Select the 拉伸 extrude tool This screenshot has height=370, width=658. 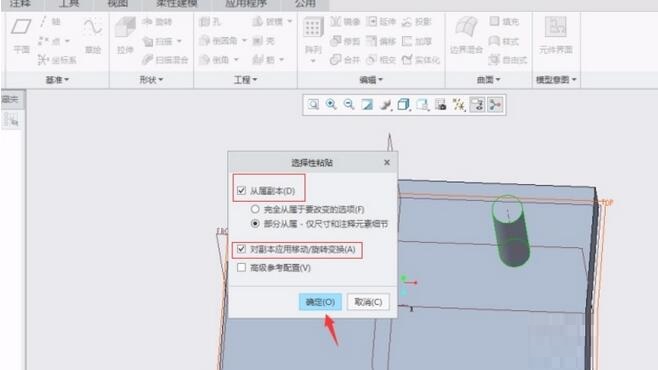pyautogui.click(x=125, y=36)
